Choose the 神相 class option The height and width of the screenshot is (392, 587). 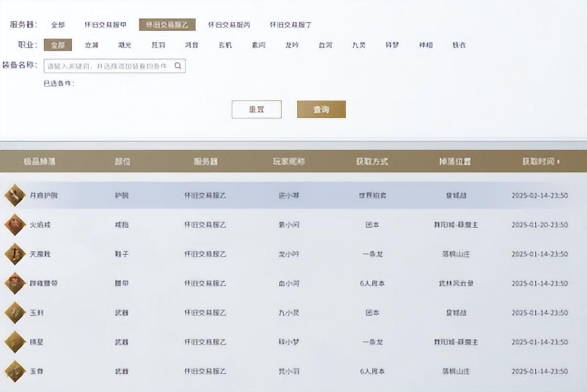(426, 45)
